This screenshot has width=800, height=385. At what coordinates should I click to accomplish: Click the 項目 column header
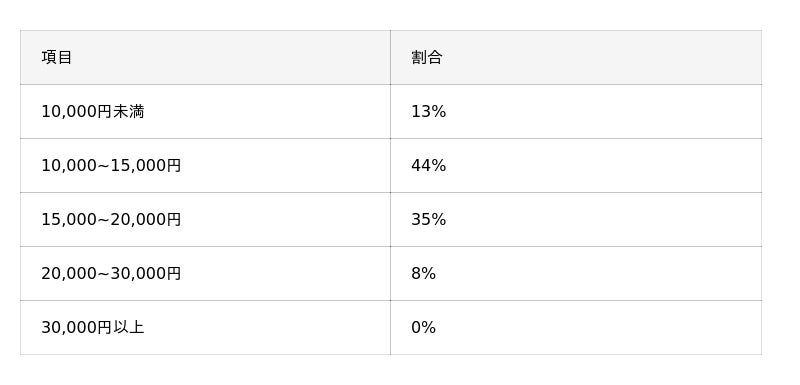pos(205,57)
